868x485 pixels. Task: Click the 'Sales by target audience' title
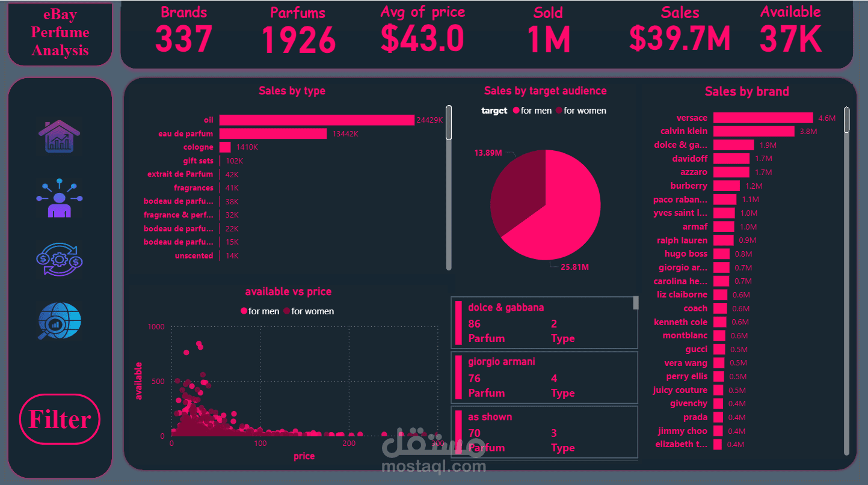click(x=545, y=91)
